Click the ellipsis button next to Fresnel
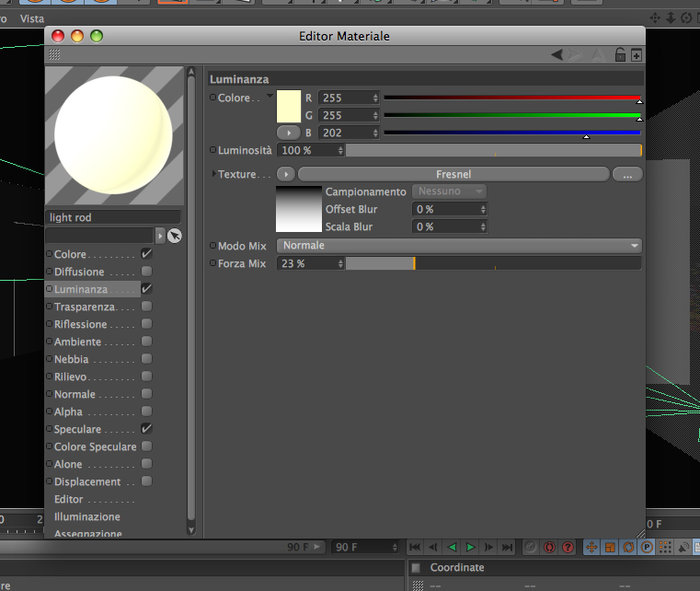 click(628, 174)
